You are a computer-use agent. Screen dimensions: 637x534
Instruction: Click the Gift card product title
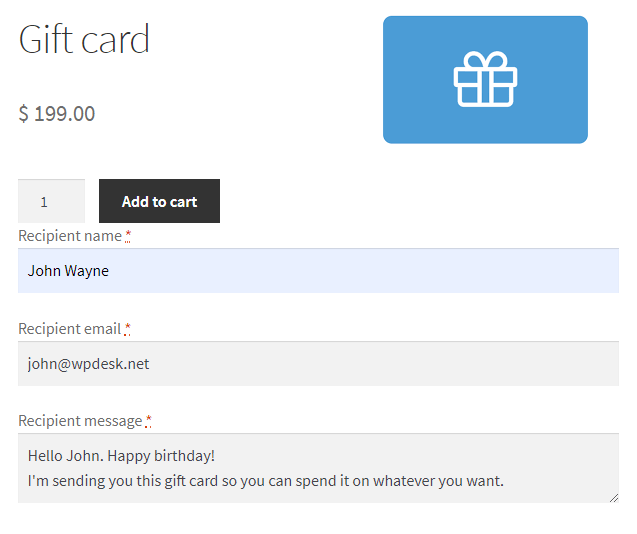tap(84, 39)
